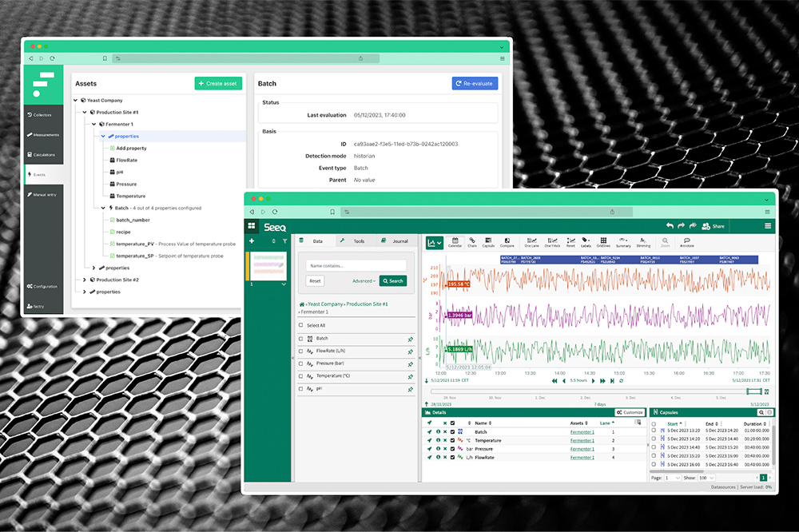Step display range back one arrow

(564, 381)
